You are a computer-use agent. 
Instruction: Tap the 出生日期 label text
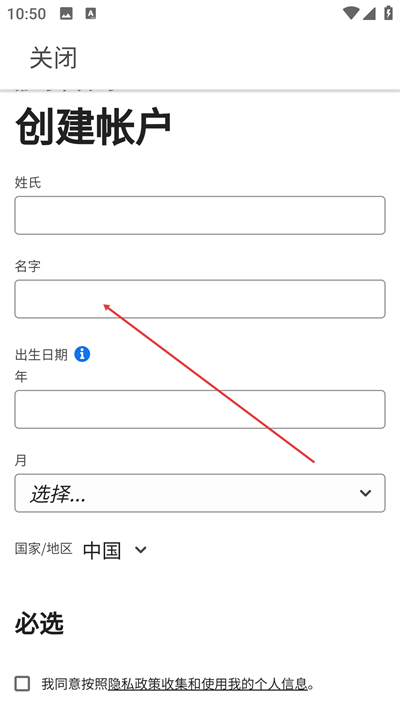pos(41,355)
